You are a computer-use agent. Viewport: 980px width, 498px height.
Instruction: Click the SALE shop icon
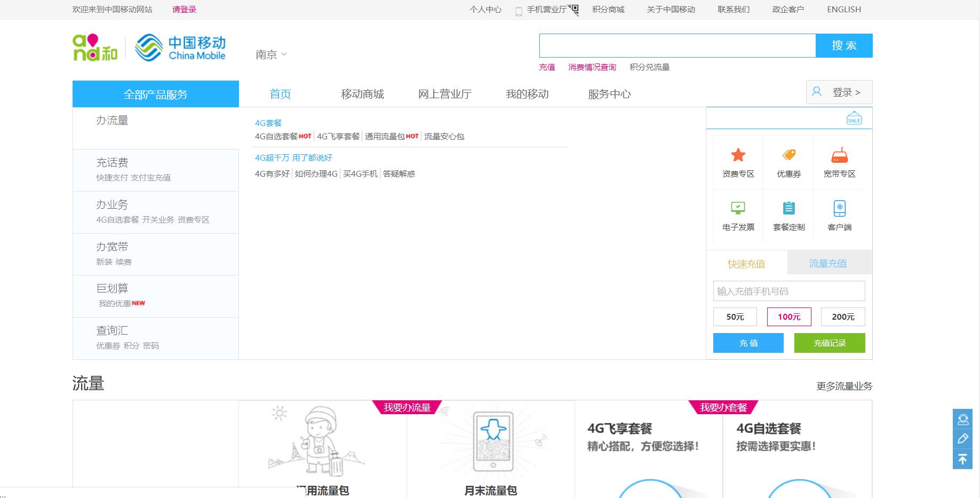854,118
